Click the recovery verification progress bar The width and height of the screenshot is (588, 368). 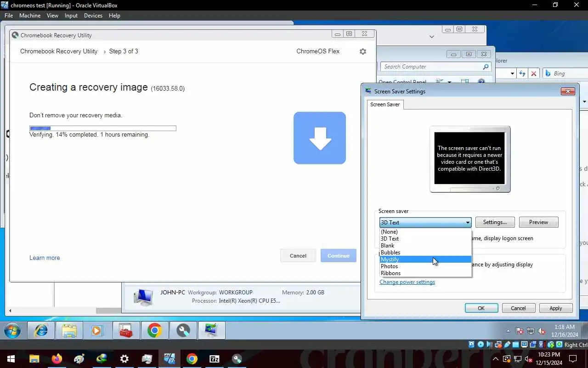[103, 128]
